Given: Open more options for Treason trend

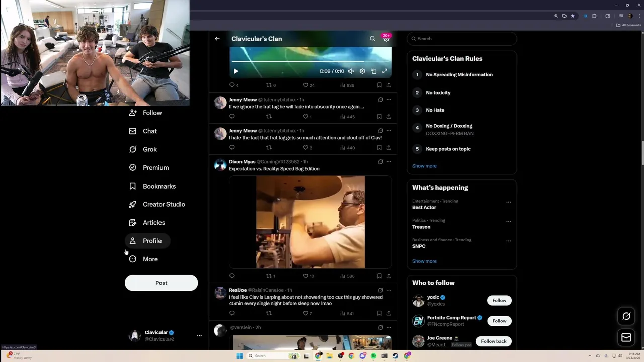Looking at the screenshot, I should (508, 221).
